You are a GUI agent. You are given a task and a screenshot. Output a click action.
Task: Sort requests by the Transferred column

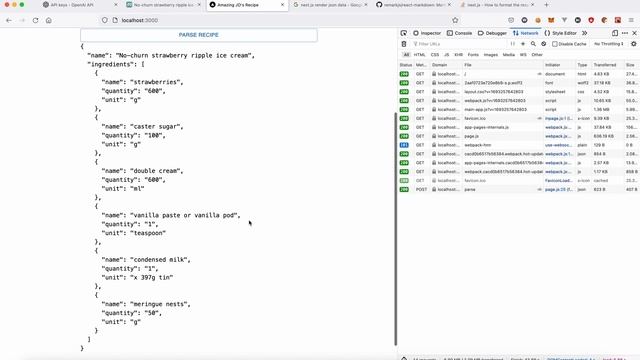(x=608, y=65)
